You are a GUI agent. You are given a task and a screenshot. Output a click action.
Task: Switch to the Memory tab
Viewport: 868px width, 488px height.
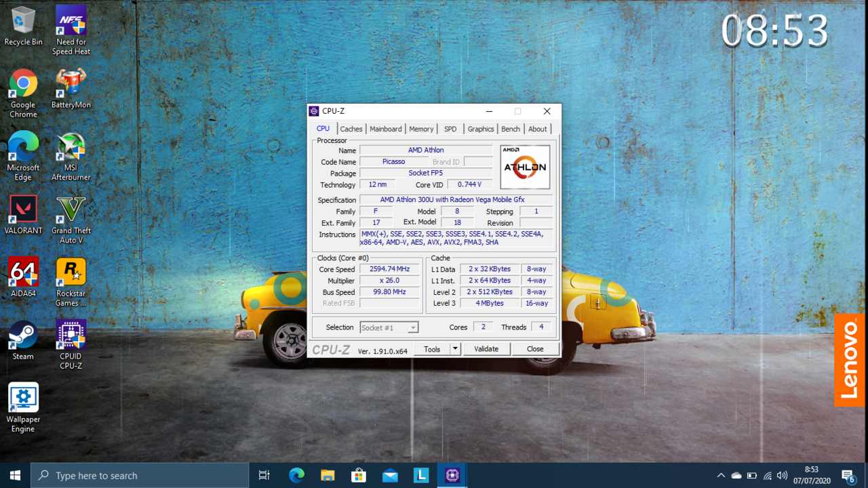421,129
